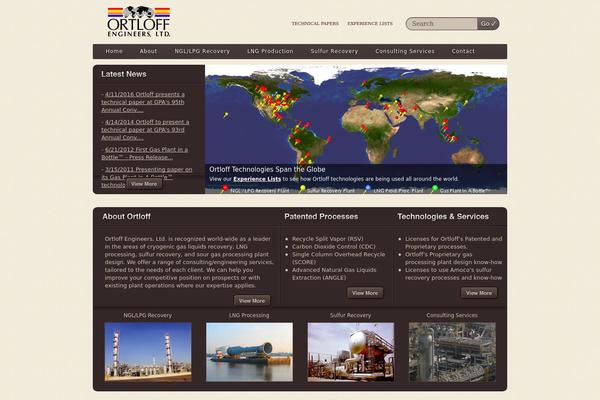Click View More under Technologies & Services
Viewport: 600px width, 400px height.
[479, 293]
